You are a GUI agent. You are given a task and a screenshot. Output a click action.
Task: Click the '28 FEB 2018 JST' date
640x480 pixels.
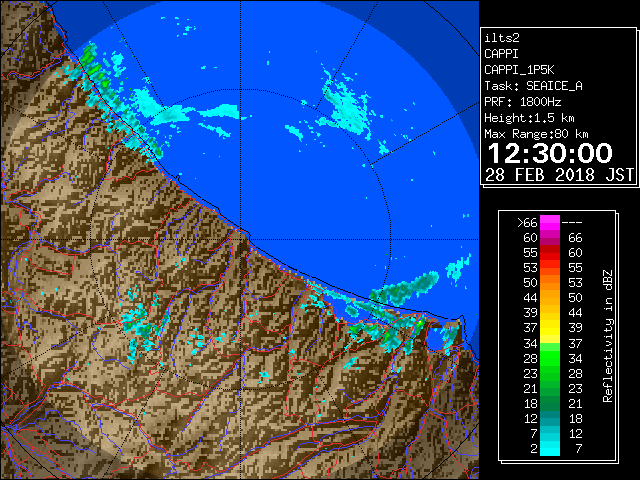[559, 175]
